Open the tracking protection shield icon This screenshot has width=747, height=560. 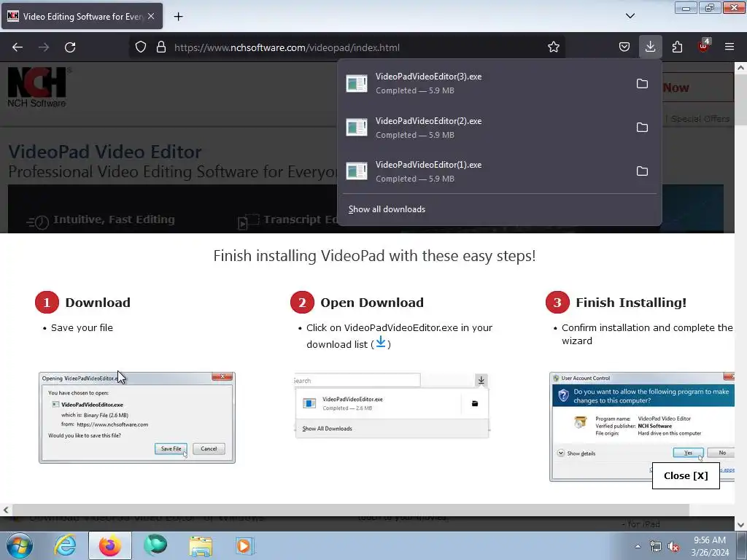141,47
